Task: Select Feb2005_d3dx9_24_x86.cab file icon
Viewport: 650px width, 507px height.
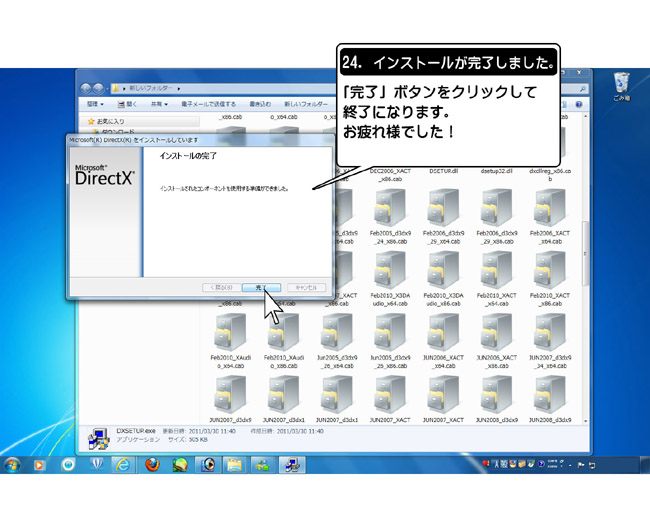Action: [390, 208]
